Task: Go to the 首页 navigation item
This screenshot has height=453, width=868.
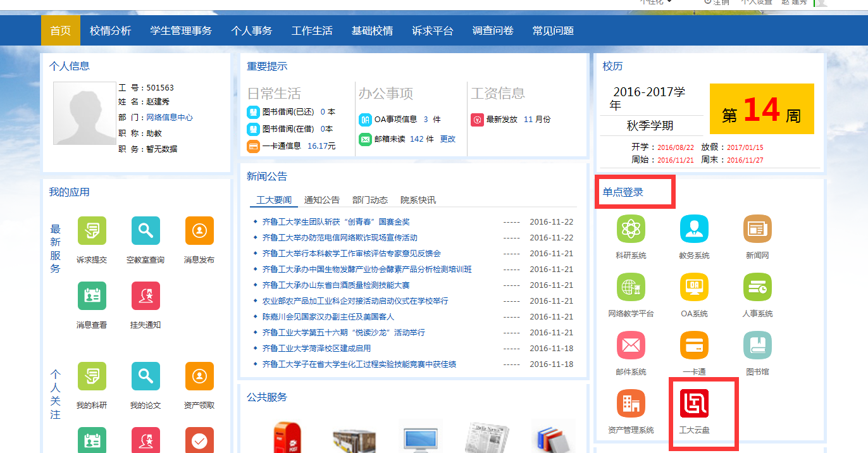Action: click(61, 30)
